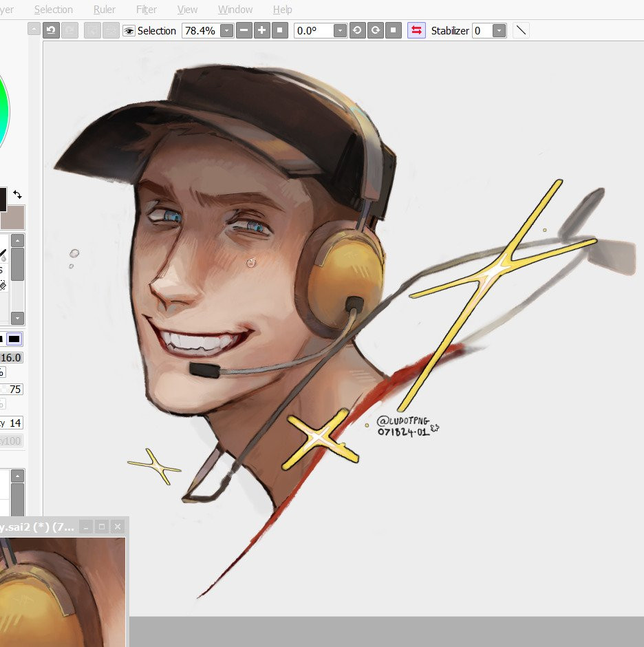Close the .sai2 preview window
The height and width of the screenshot is (647, 644).
[x=118, y=527]
